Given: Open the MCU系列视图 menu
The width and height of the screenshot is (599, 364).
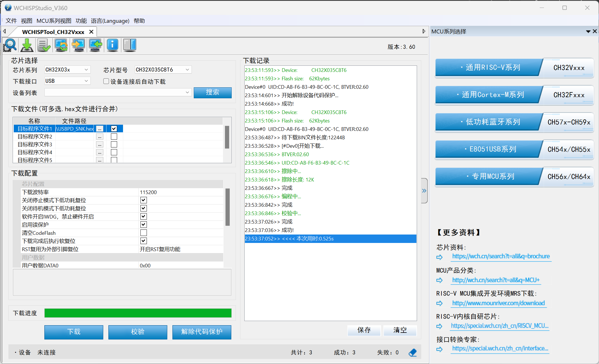Looking at the screenshot, I should pos(54,21).
